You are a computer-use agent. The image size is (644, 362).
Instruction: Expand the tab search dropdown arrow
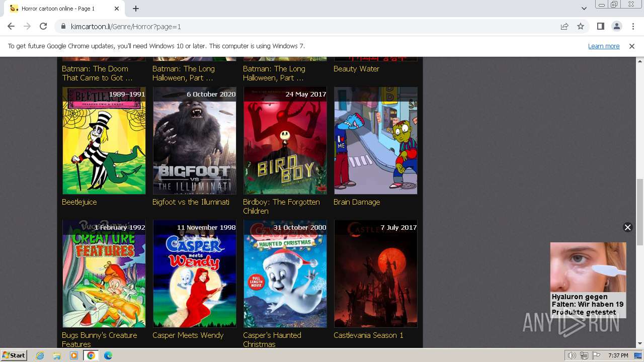(584, 9)
